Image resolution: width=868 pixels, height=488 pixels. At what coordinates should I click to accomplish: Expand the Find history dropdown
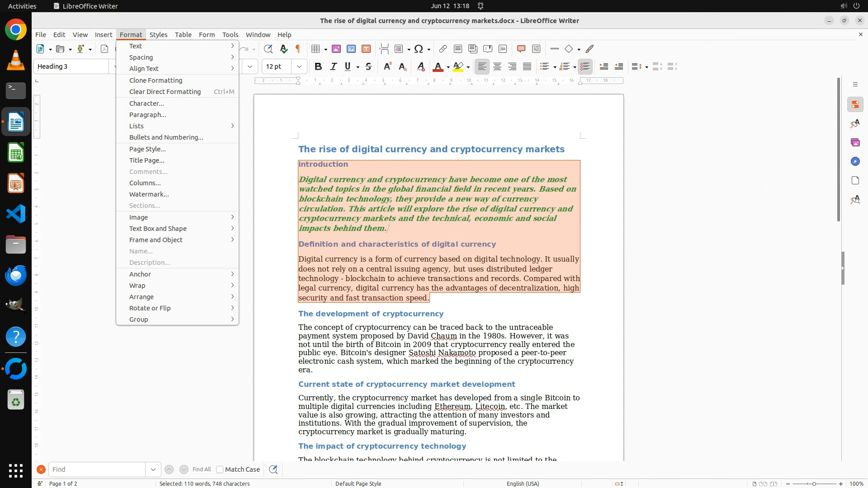[x=153, y=469]
